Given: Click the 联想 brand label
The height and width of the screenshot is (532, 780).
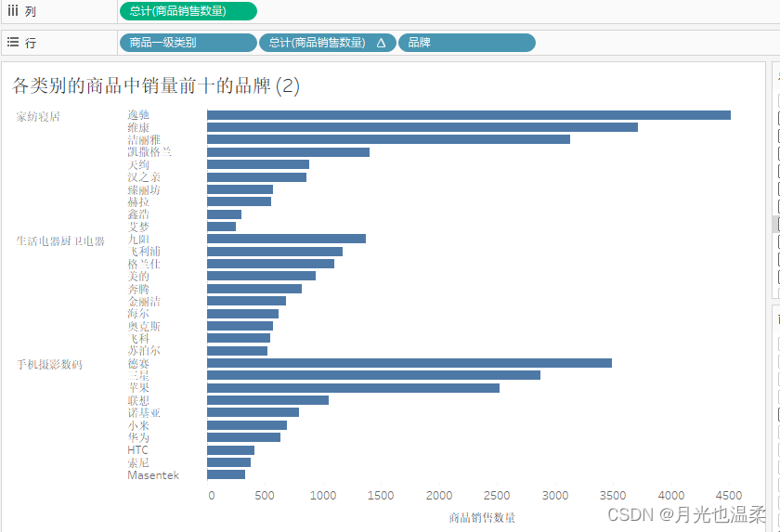Looking at the screenshot, I should click(x=138, y=400).
